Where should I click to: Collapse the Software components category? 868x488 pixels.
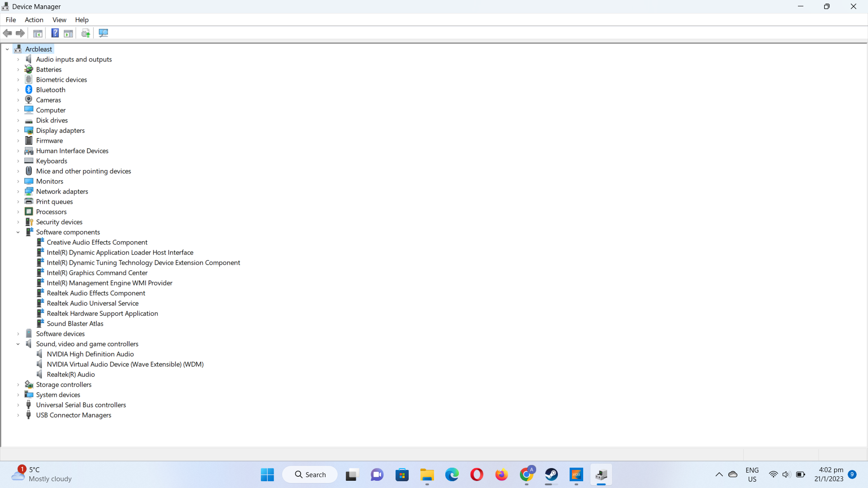click(x=18, y=232)
